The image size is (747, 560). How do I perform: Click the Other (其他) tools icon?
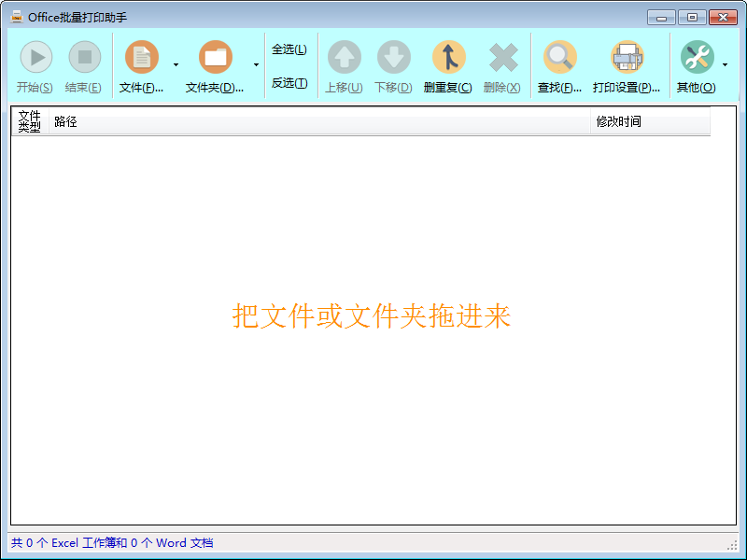[697, 58]
